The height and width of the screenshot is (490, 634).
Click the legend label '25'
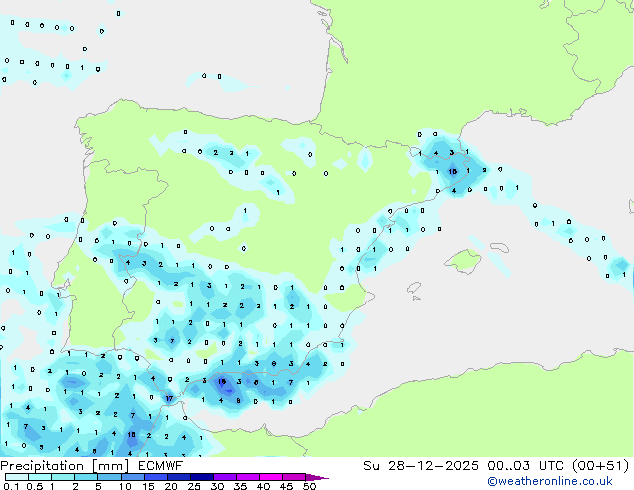194,486
